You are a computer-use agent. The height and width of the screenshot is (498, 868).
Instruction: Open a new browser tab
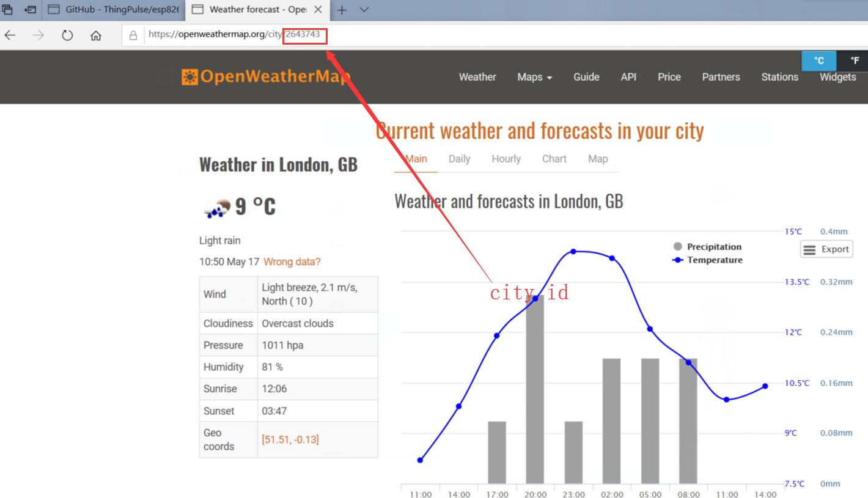click(342, 10)
